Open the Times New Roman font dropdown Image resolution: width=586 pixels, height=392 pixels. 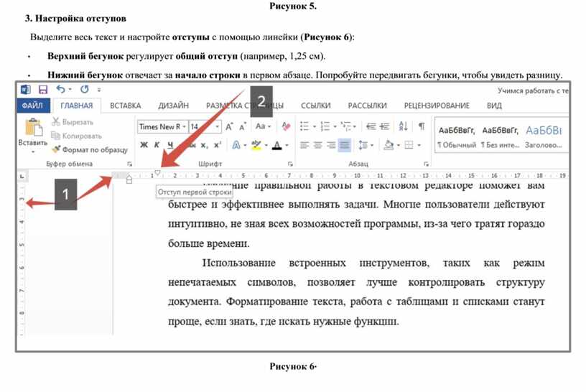pyautogui.click(x=184, y=126)
